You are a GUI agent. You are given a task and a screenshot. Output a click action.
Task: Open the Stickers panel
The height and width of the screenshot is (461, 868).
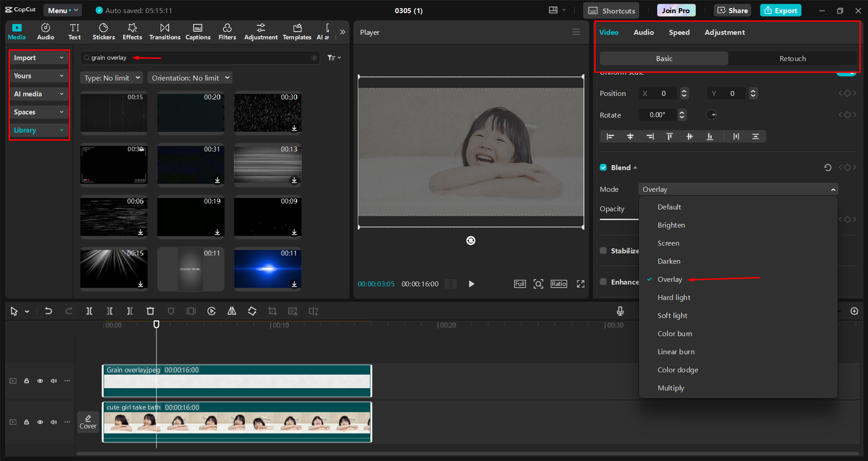point(104,31)
